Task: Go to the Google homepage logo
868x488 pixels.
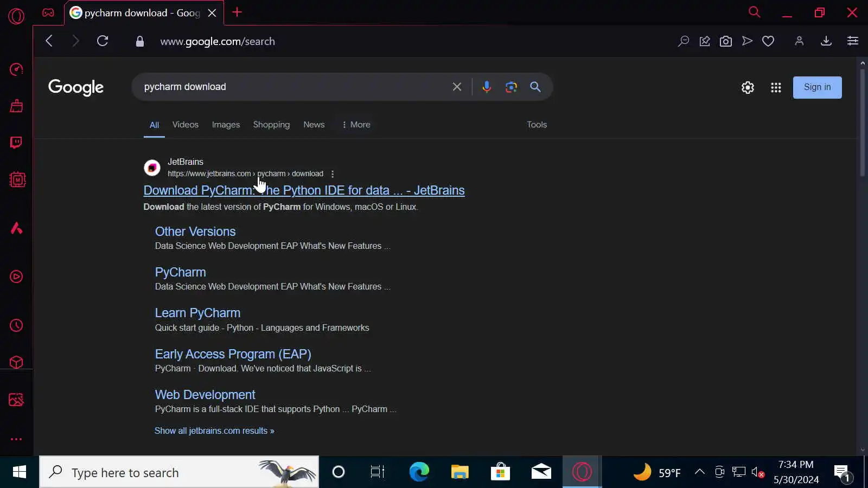Action: coord(76,87)
